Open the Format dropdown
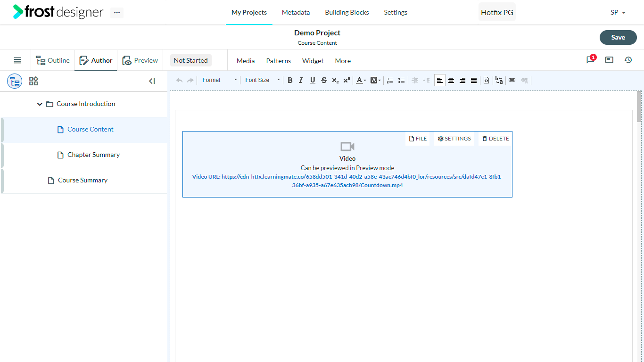Screen dimensions: 644x362 click(x=220, y=80)
